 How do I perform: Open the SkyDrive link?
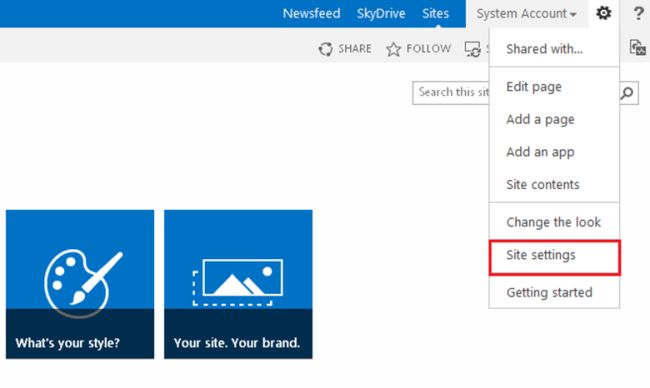click(381, 13)
